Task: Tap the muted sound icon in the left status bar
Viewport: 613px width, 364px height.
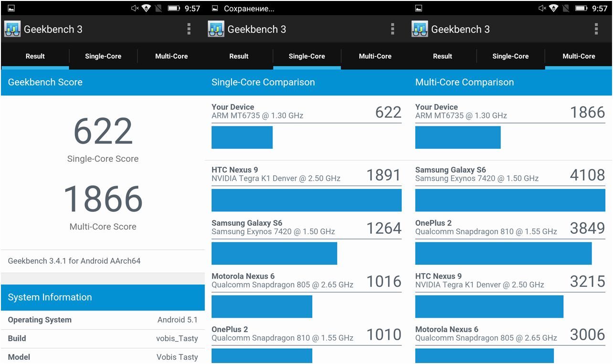Action: [135, 8]
